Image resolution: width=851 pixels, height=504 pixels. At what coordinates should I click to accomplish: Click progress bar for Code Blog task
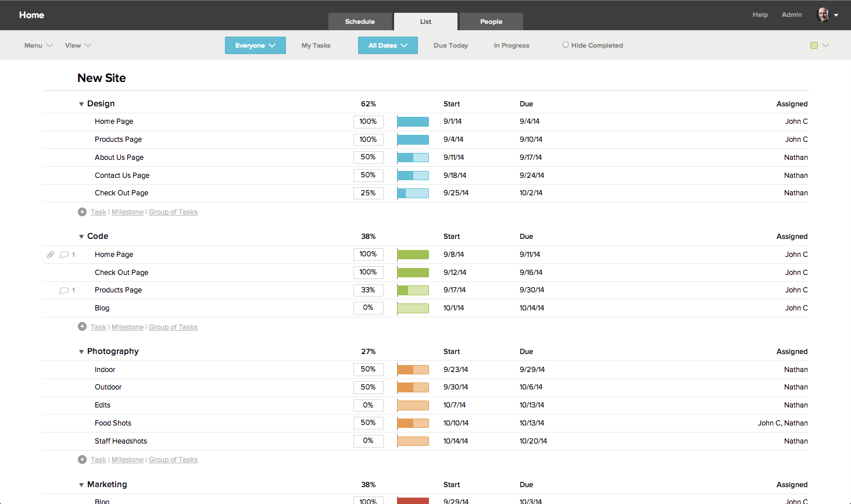pyautogui.click(x=413, y=308)
